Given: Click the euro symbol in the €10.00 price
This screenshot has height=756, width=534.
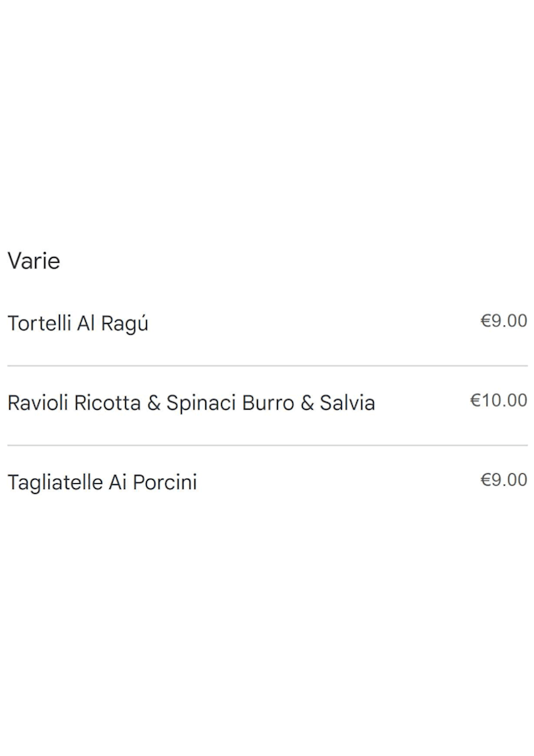Looking at the screenshot, I should click(x=476, y=401).
